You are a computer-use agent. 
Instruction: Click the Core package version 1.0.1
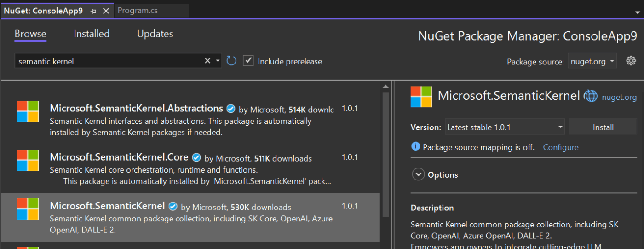point(350,157)
